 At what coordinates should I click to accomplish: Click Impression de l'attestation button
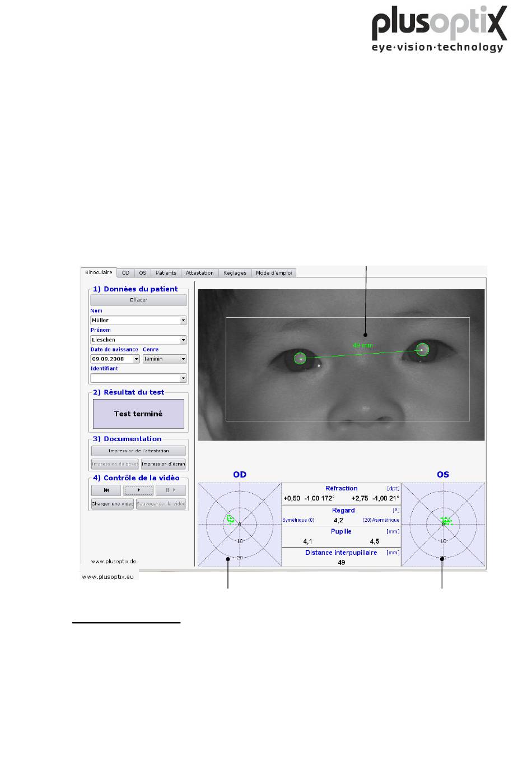point(138,451)
